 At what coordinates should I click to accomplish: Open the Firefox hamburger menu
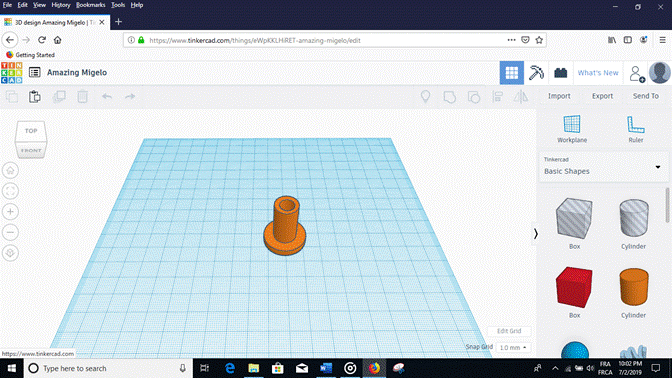(x=662, y=40)
